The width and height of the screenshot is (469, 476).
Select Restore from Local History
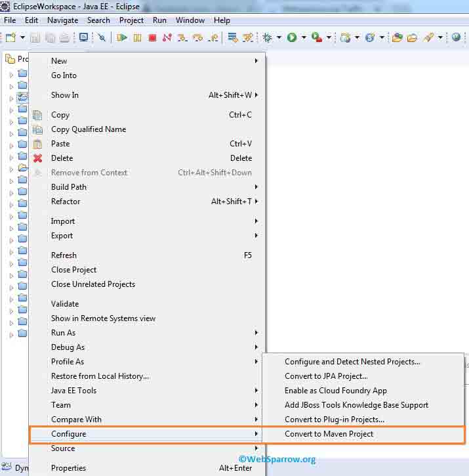(x=147, y=376)
